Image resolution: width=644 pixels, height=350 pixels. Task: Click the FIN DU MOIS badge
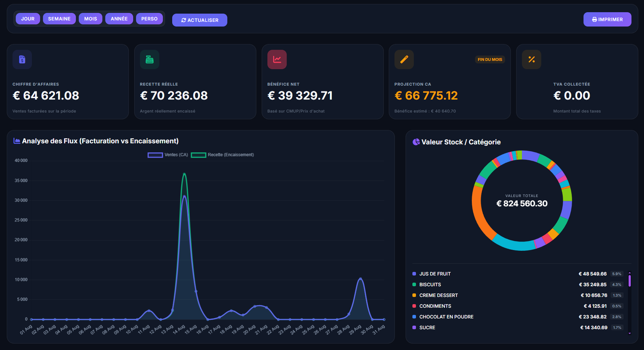point(490,60)
